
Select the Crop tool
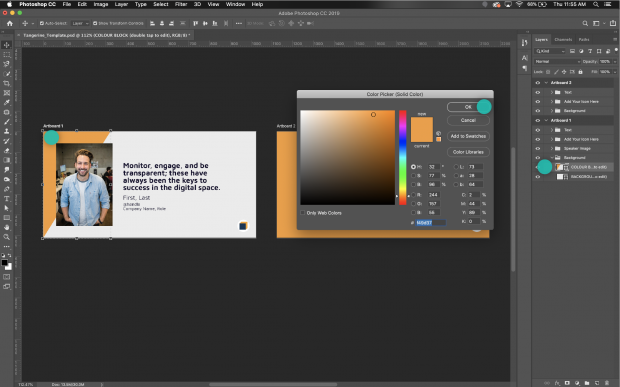(7, 83)
